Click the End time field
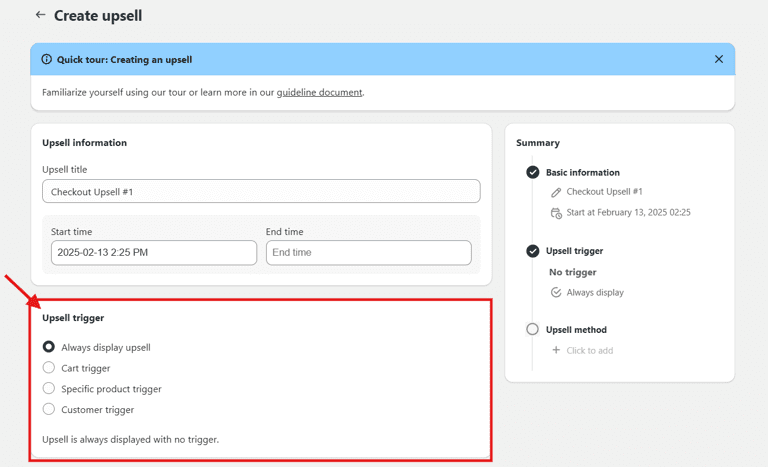Screen dimensions: 768x467 (x=368, y=253)
